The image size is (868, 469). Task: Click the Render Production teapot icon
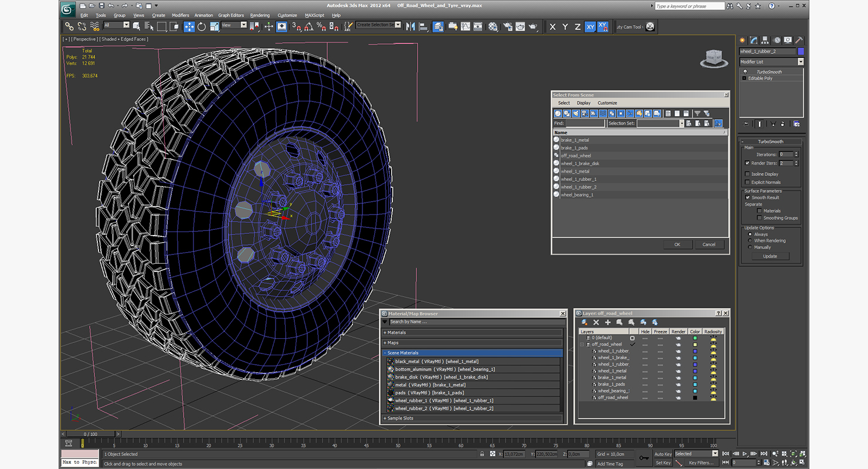[533, 26]
